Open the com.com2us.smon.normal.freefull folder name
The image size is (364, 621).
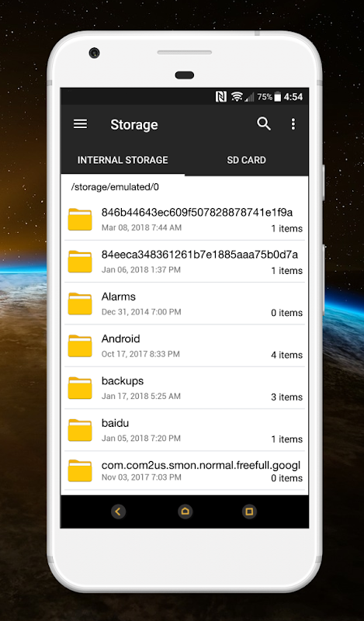point(201,465)
